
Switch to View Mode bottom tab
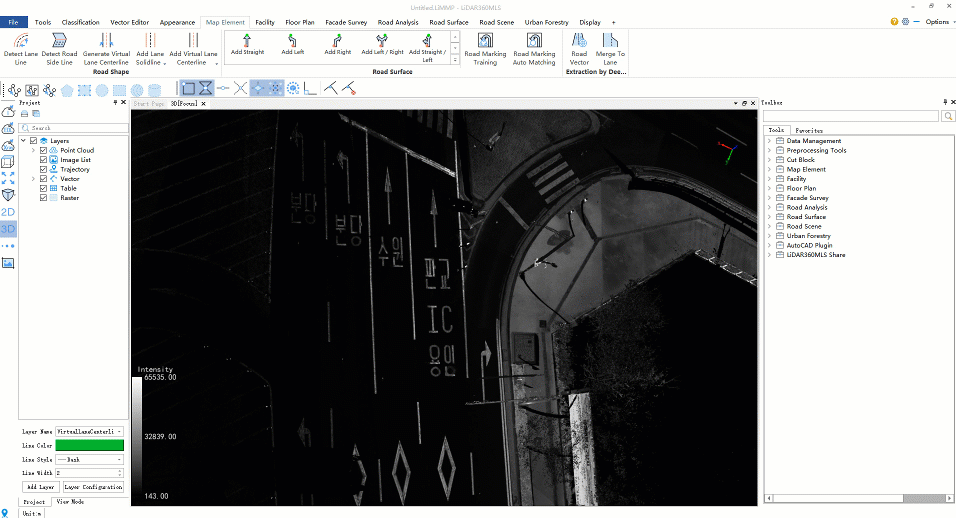pyautogui.click(x=70, y=502)
